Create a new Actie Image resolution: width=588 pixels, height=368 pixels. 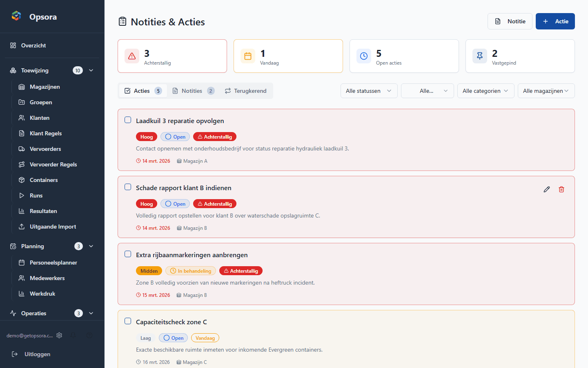click(555, 21)
